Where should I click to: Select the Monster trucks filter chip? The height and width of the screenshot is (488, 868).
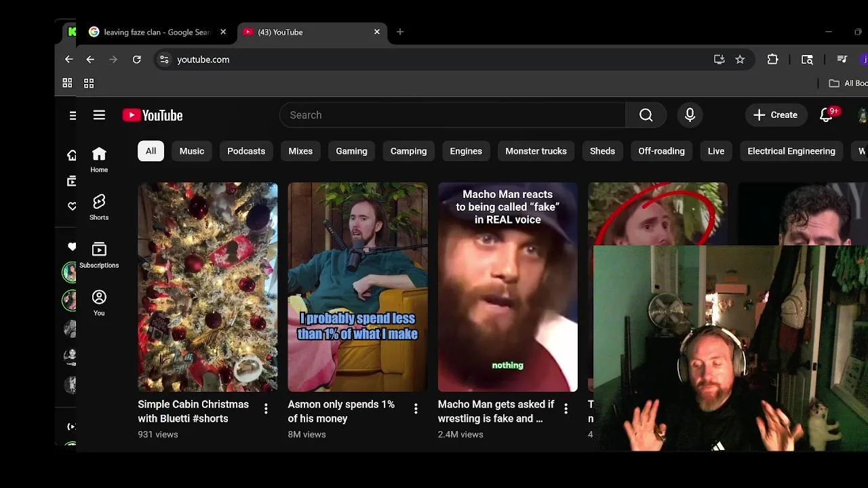(x=536, y=151)
